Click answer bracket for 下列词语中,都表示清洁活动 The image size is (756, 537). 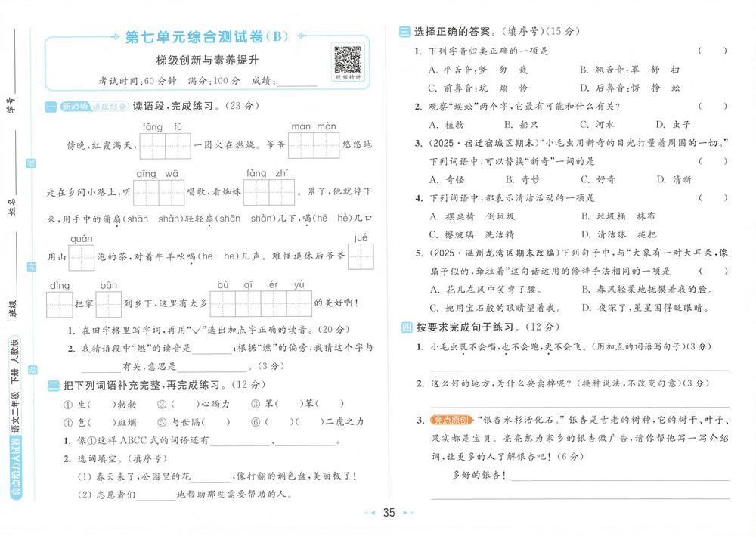click(x=713, y=198)
